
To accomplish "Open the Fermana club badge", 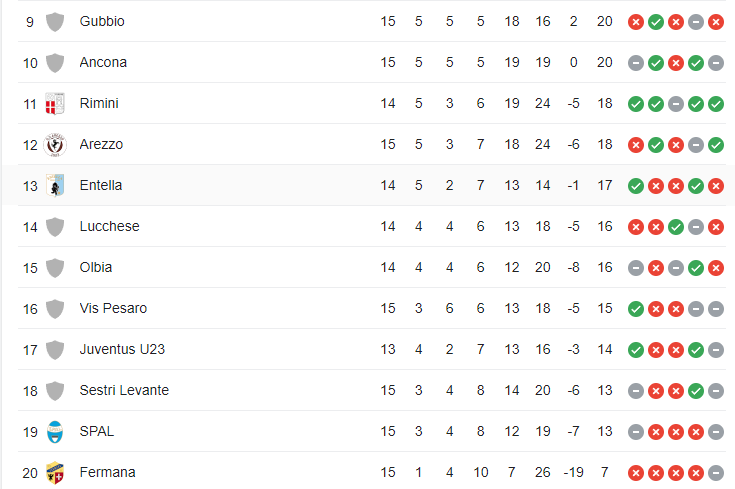I will [55, 472].
